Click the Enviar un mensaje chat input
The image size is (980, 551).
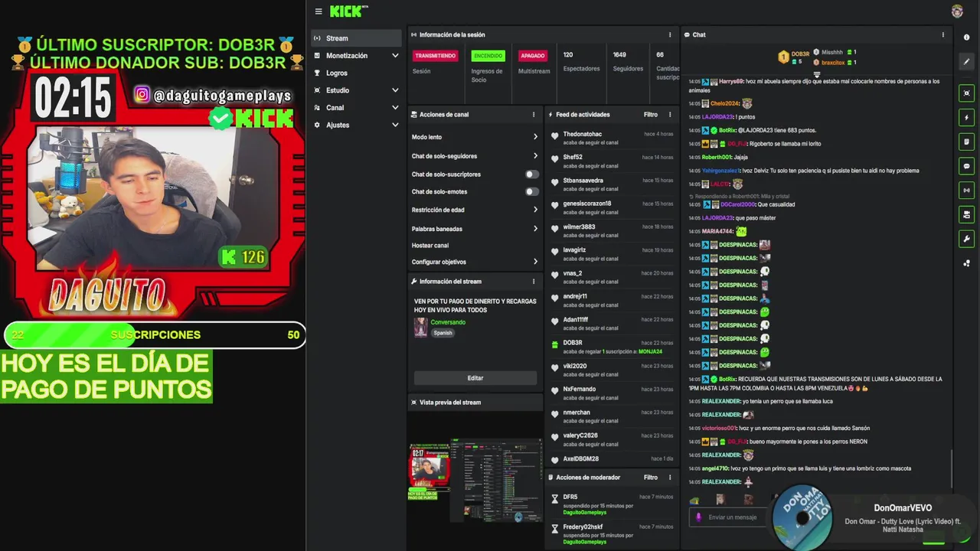(733, 517)
